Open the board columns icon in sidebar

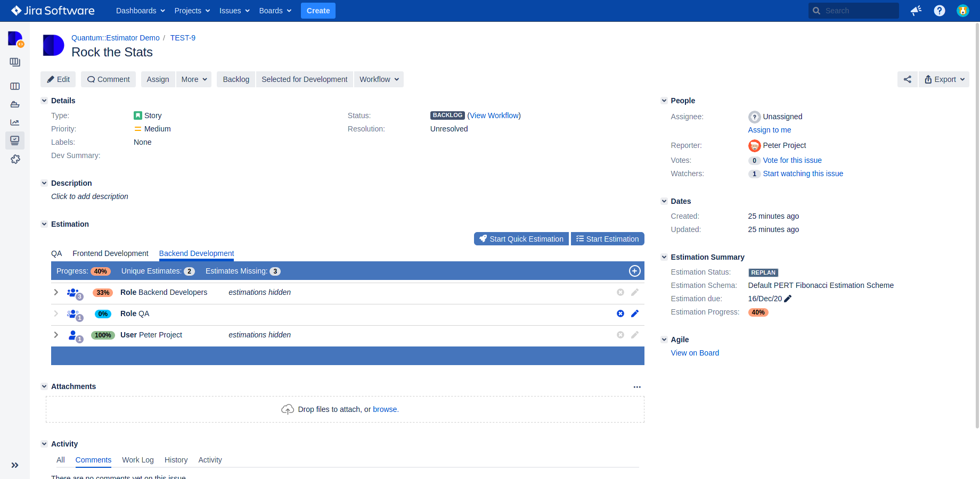click(x=15, y=86)
